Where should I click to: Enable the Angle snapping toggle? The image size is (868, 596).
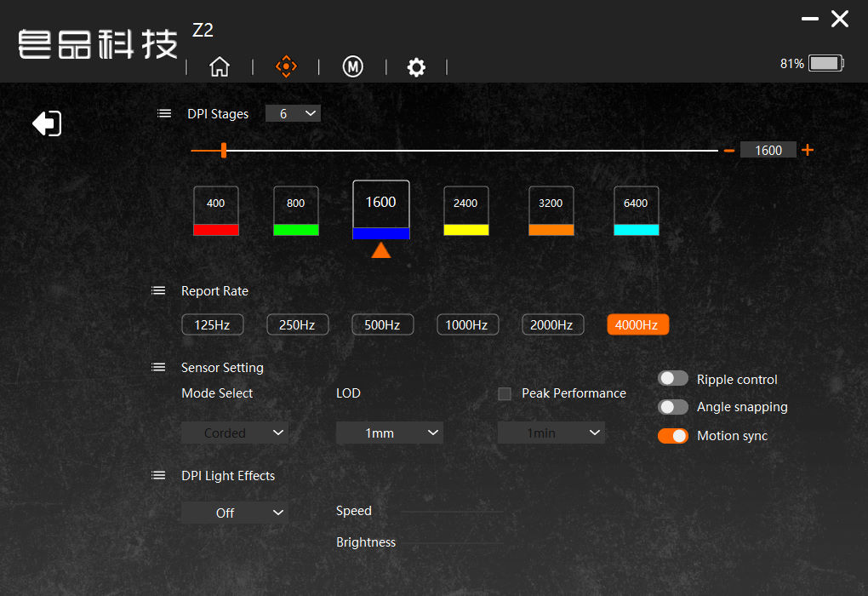(x=672, y=407)
